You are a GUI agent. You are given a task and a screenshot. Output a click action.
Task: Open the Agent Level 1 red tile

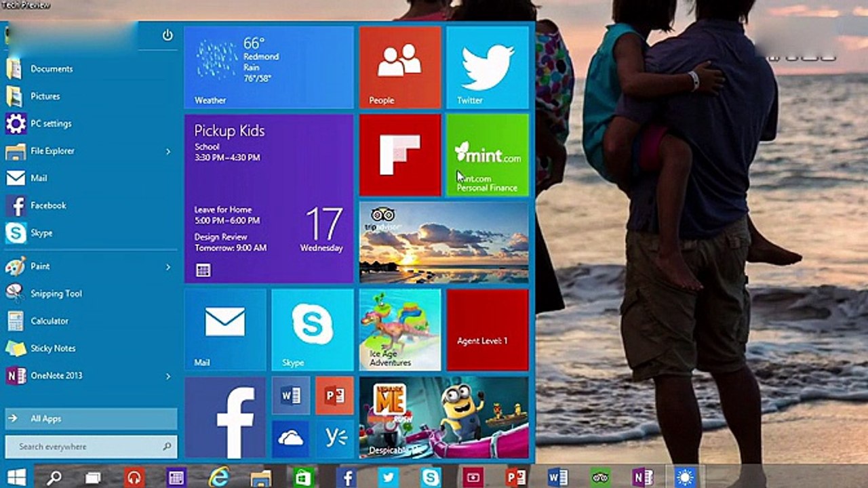pos(488,329)
